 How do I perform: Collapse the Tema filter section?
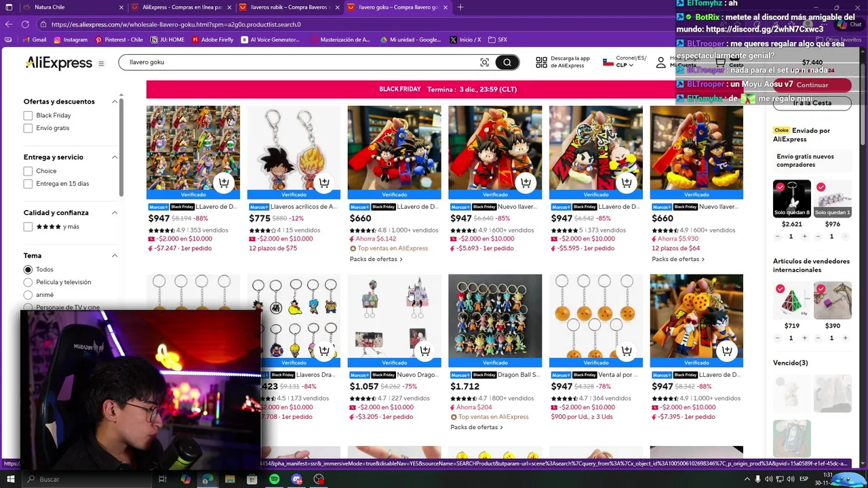point(115,256)
